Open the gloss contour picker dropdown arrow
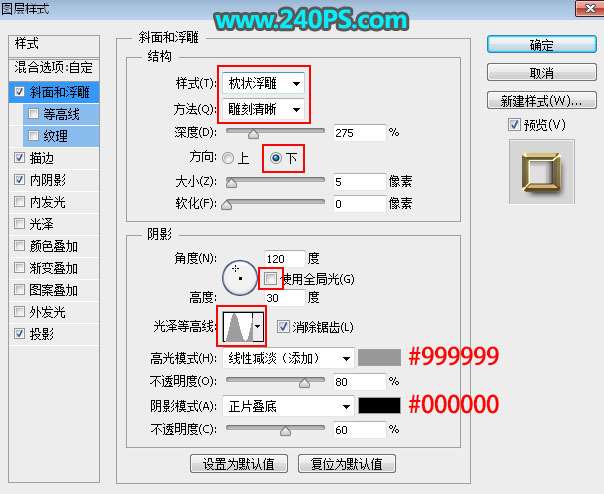 click(259, 326)
